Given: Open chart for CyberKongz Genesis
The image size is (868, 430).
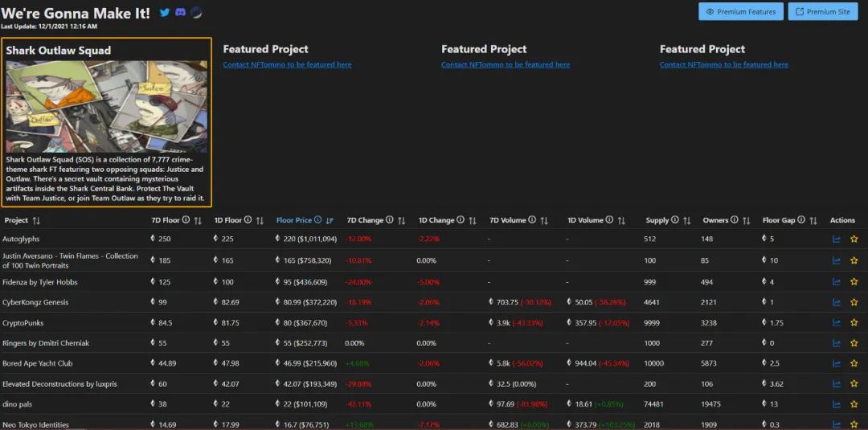Looking at the screenshot, I should (837, 303).
